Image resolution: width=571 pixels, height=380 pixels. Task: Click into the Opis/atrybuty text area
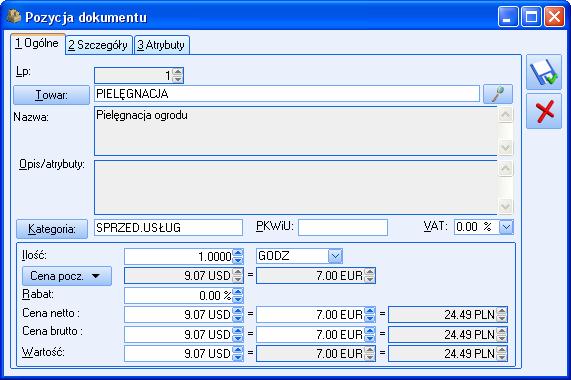[296, 187]
